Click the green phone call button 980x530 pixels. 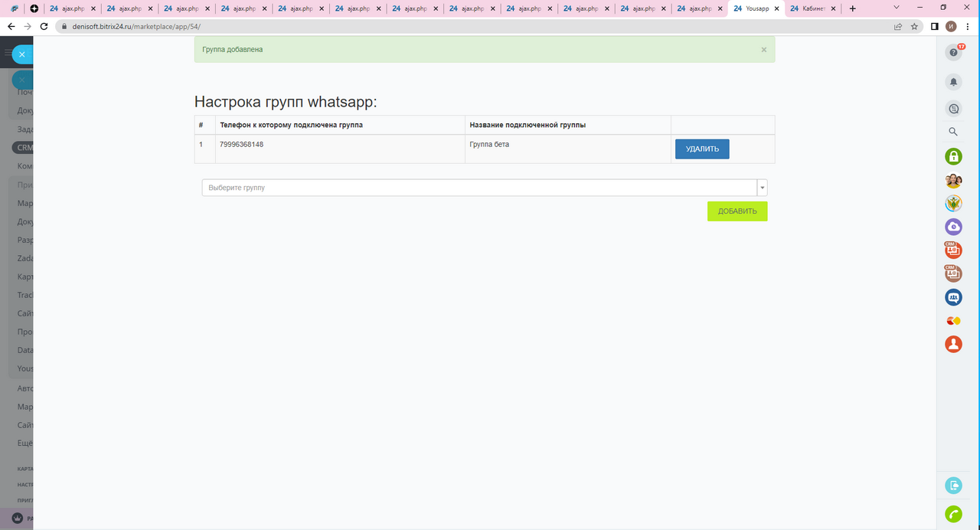pyautogui.click(x=953, y=514)
